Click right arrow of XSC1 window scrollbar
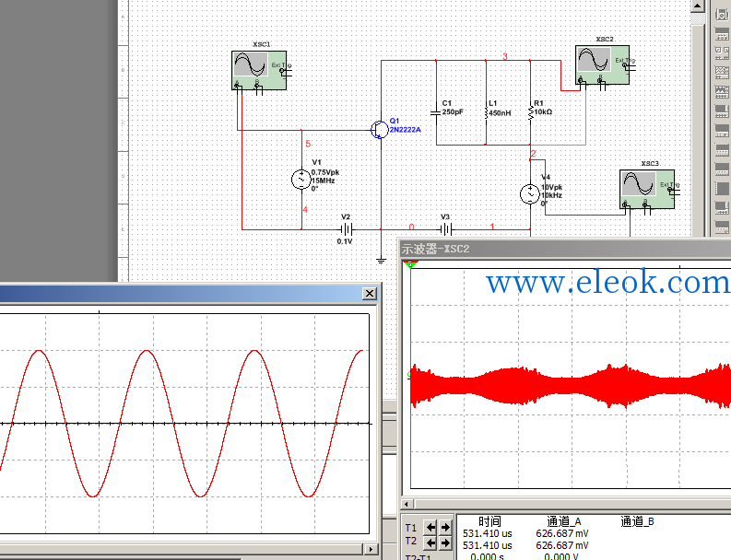Image resolution: width=731 pixels, height=560 pixels. (x=371, y=549)
